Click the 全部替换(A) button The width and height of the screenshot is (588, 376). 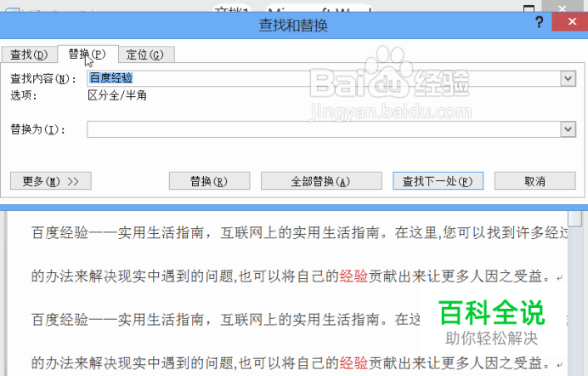tap(321, 181)
